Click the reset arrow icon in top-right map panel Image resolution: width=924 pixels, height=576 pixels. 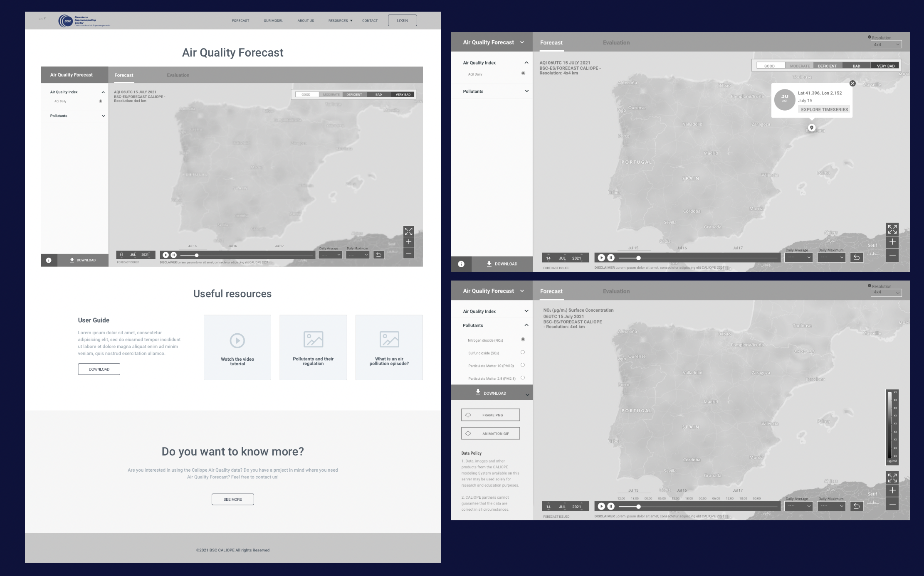pyautogui.click(x=857, y=258)
